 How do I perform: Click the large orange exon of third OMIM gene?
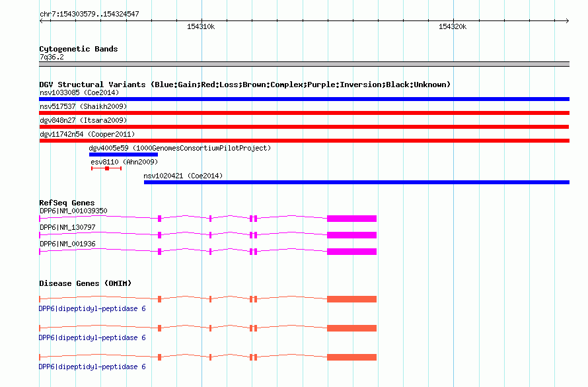(351, 357)
